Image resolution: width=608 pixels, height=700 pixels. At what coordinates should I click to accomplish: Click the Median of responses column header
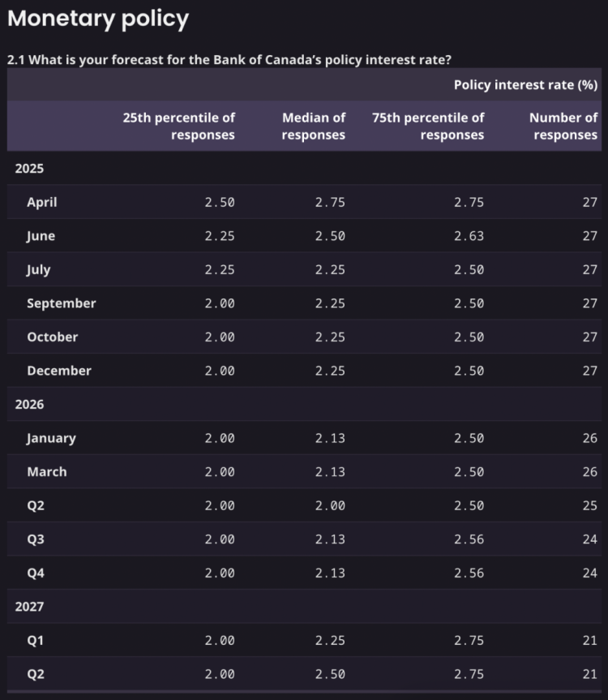[x=314, y=126]
